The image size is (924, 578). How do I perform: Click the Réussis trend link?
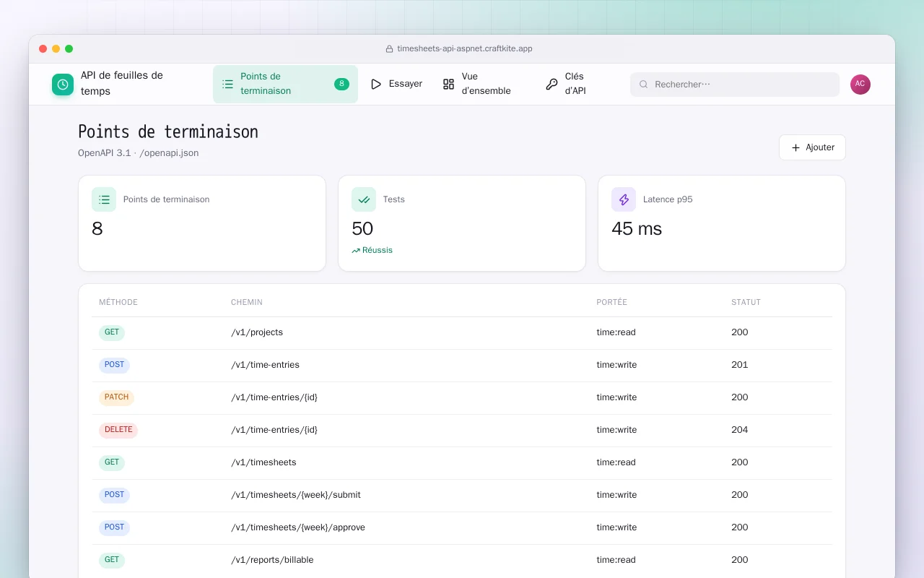pyautogui.click(x=372, y=250)
